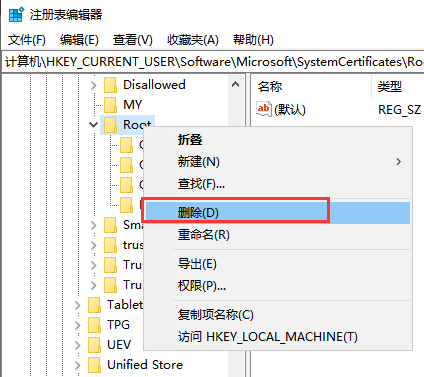
Task: Open the 查看(V) menu
Action: coord(133,40)
